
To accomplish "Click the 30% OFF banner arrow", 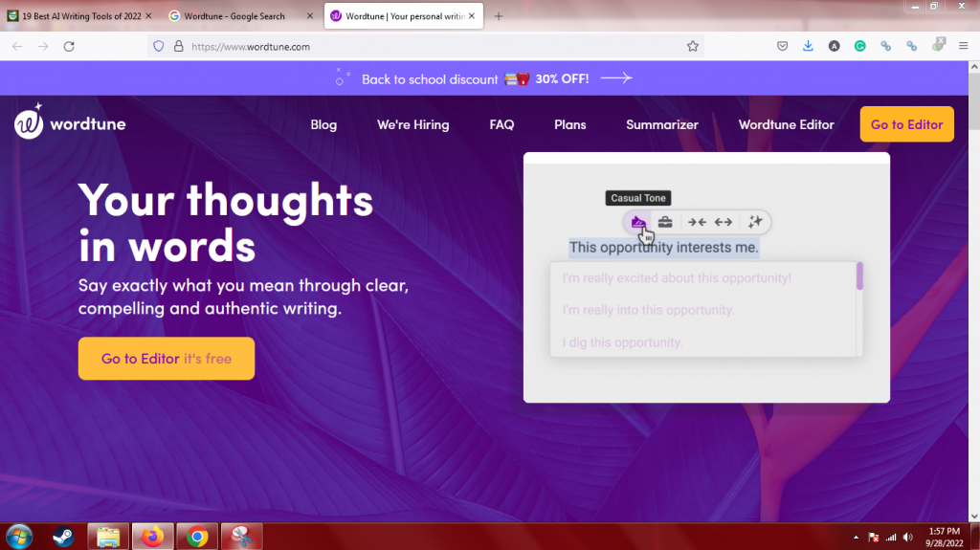I will [x=616, y=78].
